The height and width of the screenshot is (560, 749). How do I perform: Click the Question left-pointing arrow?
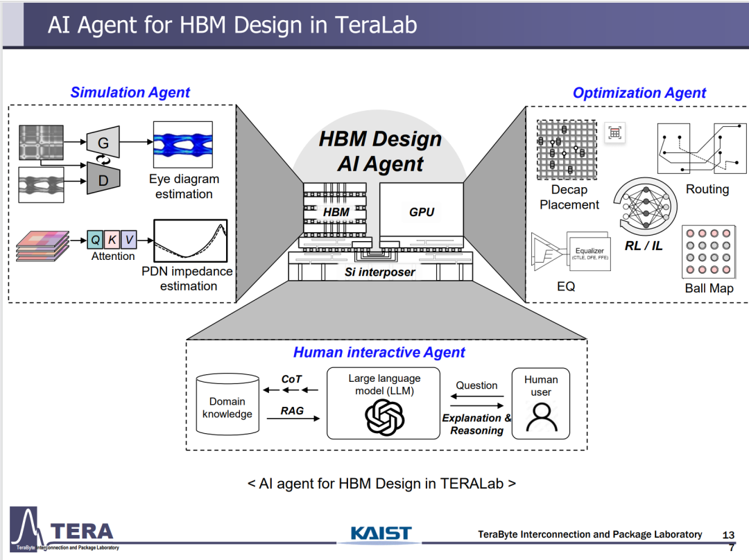[x=476, y=396]
